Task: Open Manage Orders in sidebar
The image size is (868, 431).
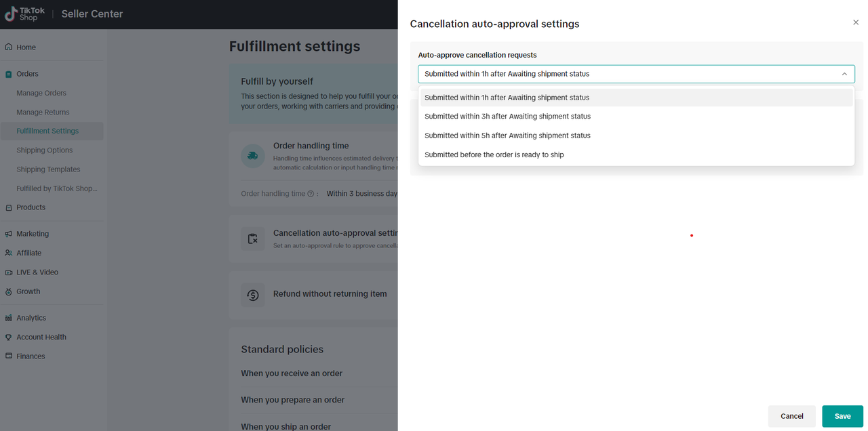Action: [41, 93]
